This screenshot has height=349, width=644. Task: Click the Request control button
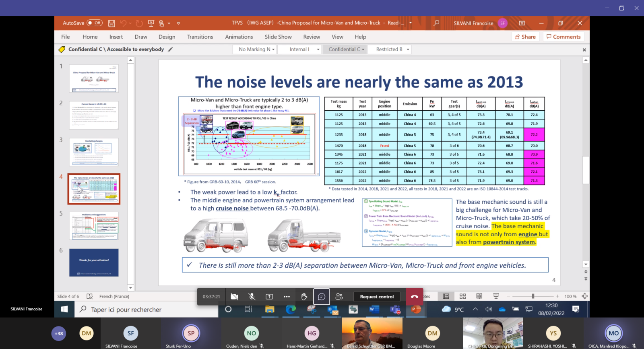377,297
